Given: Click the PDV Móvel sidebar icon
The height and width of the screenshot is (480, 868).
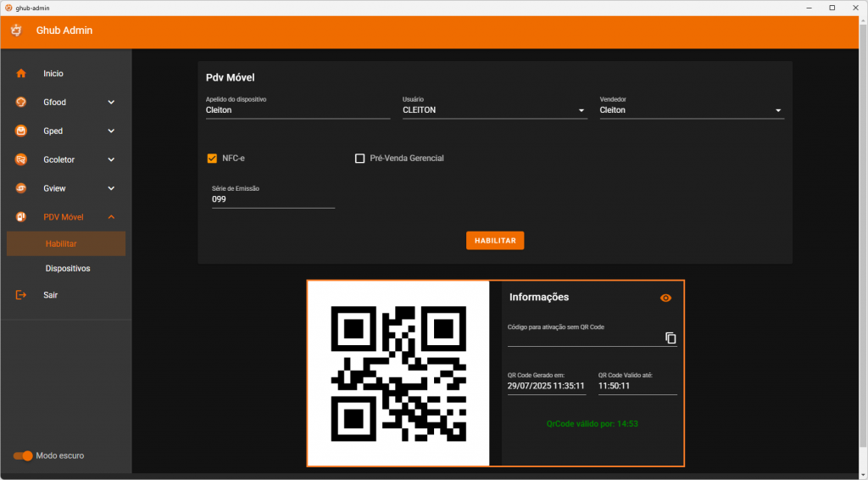Looking at the screenshot, I should point(21,217).
